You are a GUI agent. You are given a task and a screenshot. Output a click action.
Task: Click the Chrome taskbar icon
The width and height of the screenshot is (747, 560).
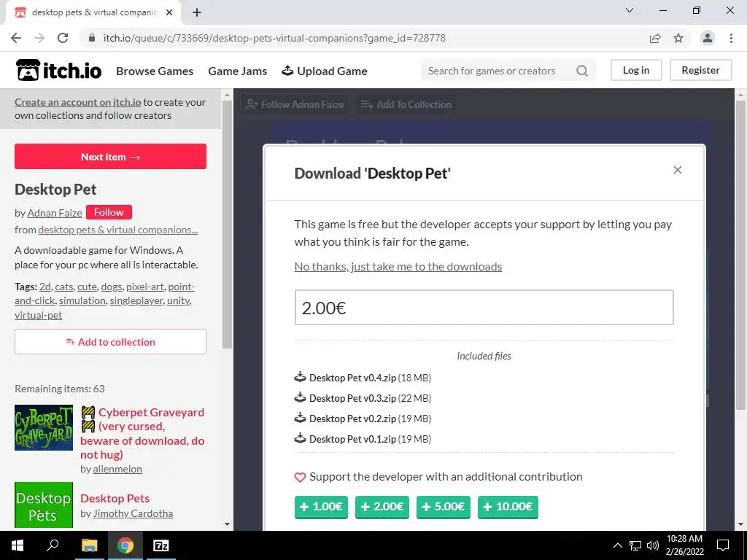(125, 545)
